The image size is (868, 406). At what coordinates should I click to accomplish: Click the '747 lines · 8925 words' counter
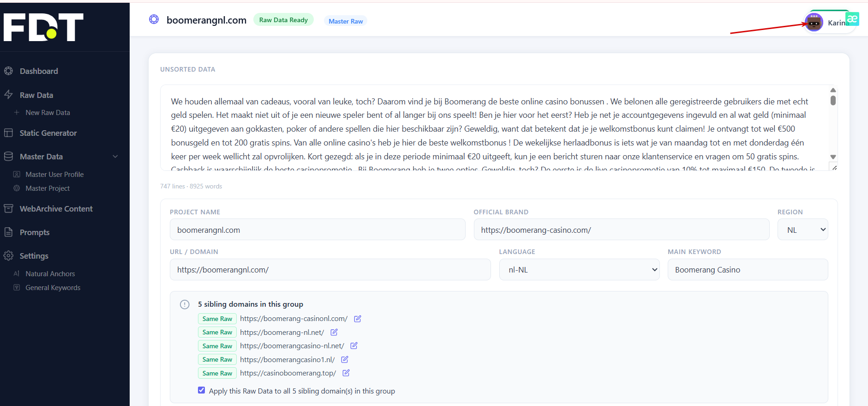[191, 186]
